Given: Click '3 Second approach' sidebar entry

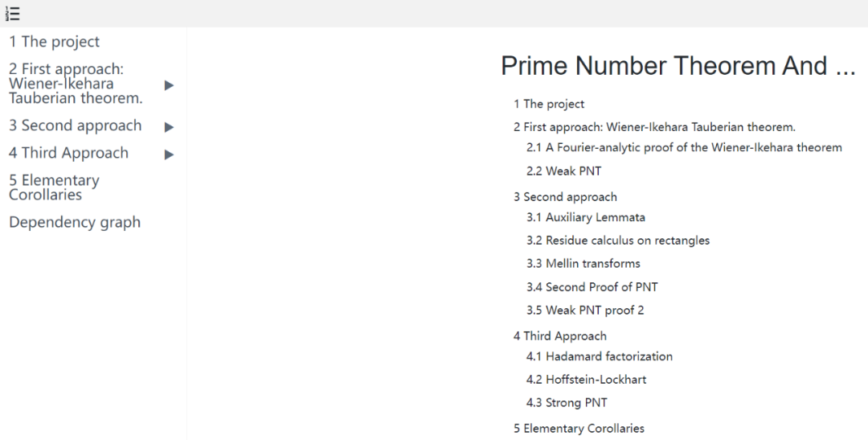Looking at the screenshot, I should point(76,125).
